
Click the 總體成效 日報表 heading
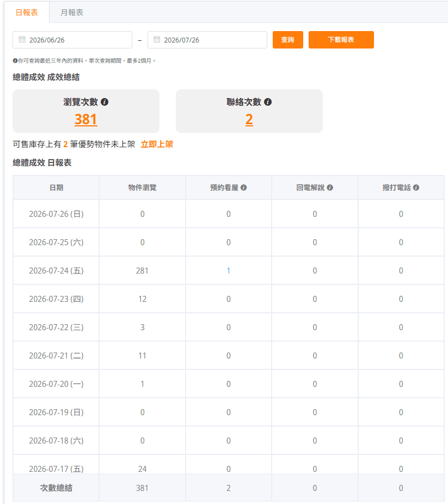[x=42, y=163]
